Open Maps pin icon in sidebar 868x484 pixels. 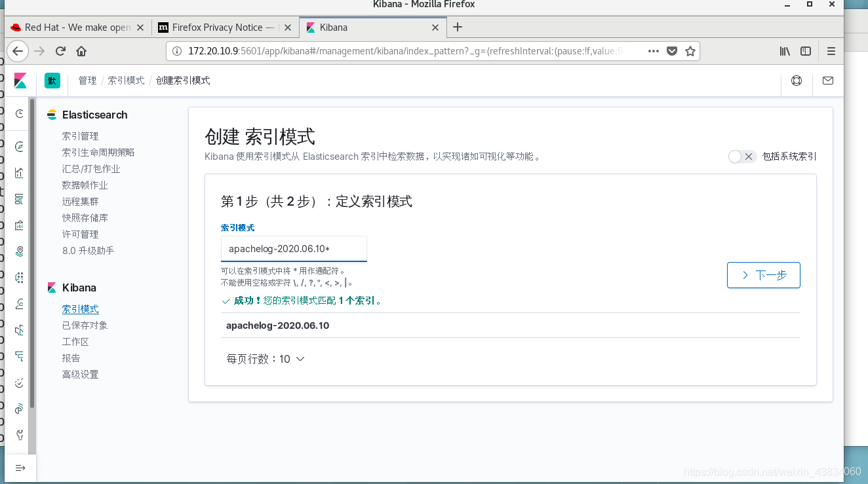tap(20, 251)
